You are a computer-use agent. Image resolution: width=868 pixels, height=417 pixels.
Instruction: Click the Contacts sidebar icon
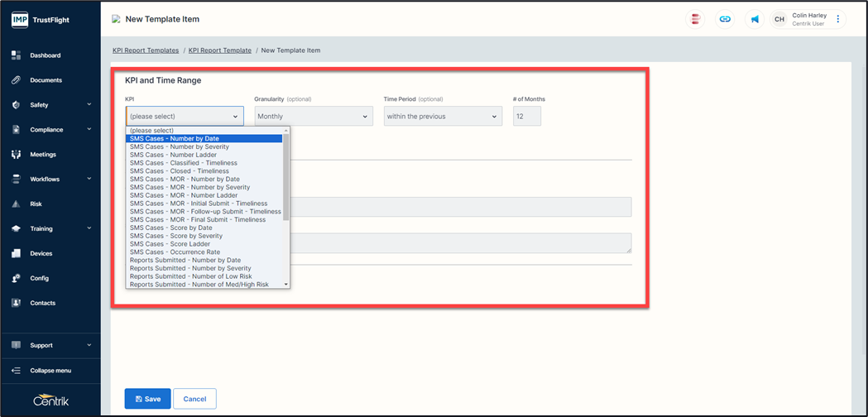(16, 303)
